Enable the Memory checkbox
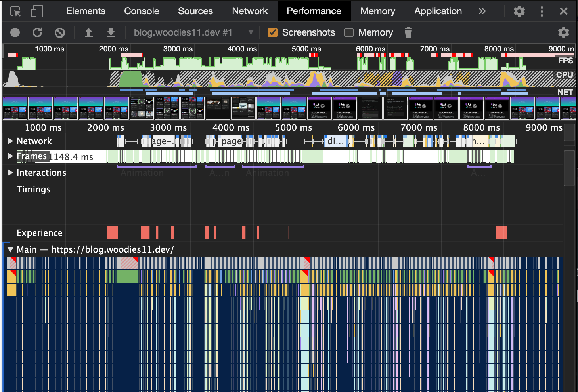Image resolution: width=578 pixels, height=392 pixels. pyautogui.click(x=349, y=32)
